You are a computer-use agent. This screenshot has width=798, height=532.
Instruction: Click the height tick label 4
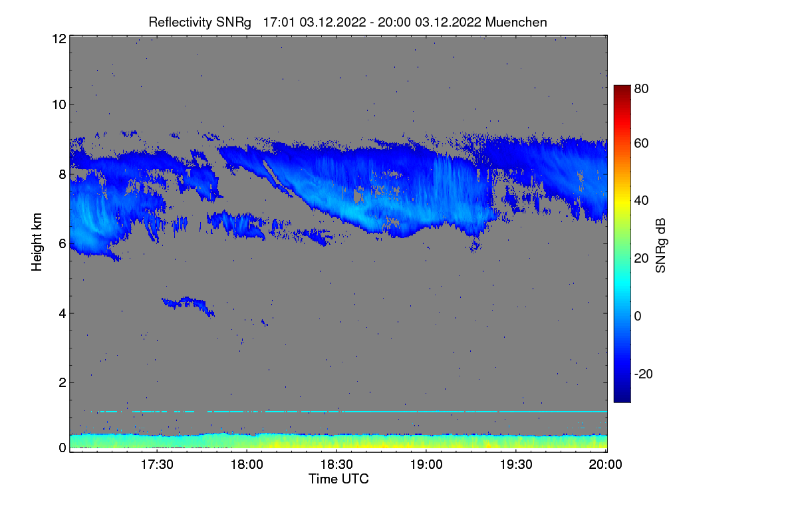click(63, 313)
